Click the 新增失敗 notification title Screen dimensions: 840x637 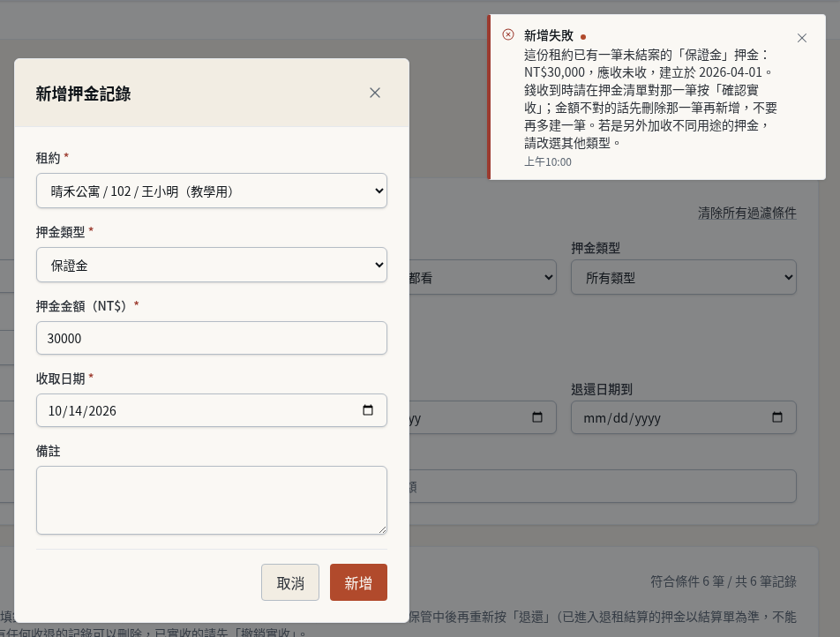[549, 35]
